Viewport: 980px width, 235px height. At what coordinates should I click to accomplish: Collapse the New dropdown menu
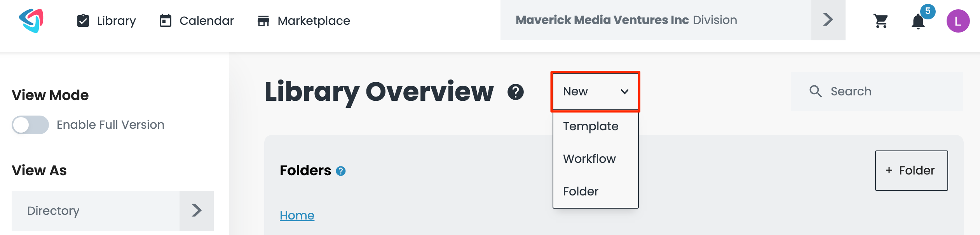click(x=595, y=92)
